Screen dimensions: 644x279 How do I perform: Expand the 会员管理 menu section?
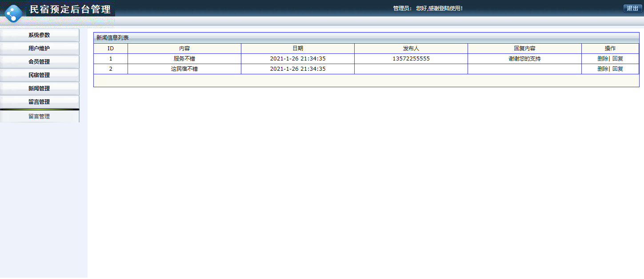(39, 62)
